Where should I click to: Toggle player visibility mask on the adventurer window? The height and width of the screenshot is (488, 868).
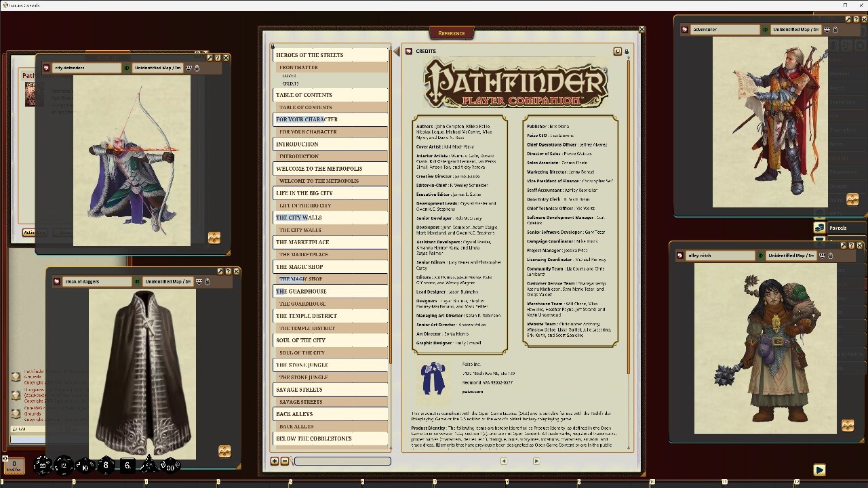click(827, 30)
